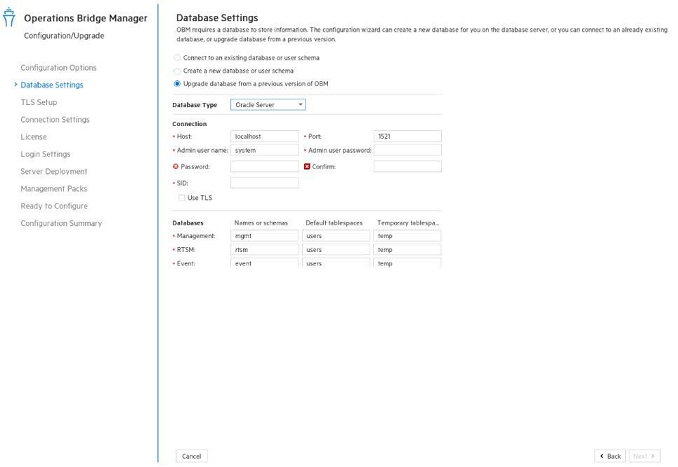Click the Admin user password field
The height and width of the screenshot is (467, 678).
point(407,150)
